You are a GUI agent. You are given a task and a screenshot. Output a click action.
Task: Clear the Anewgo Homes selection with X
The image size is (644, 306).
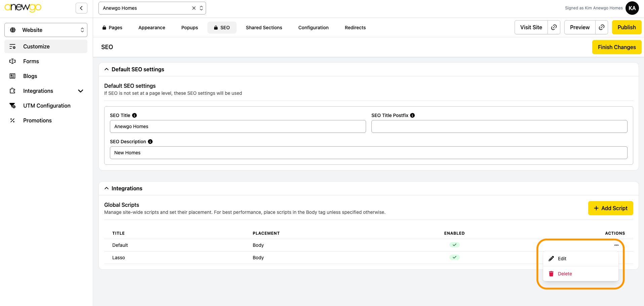click(x=194, y=8)
